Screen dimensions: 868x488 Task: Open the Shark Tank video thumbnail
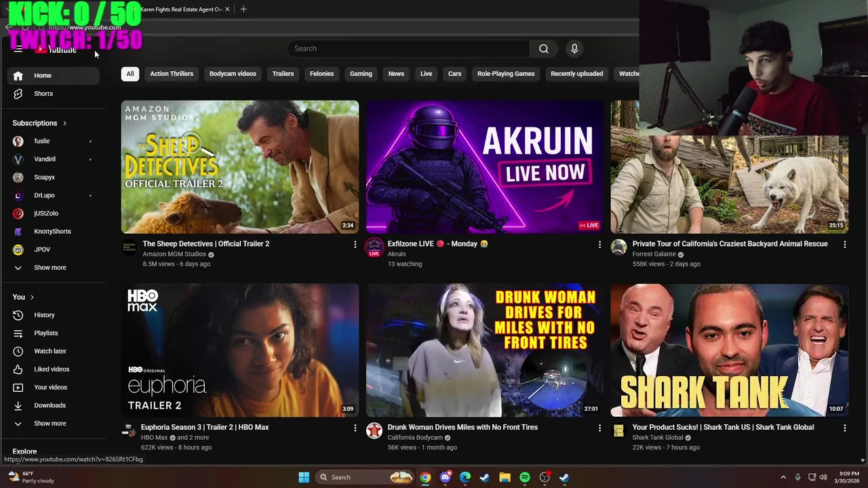[730, 350]
